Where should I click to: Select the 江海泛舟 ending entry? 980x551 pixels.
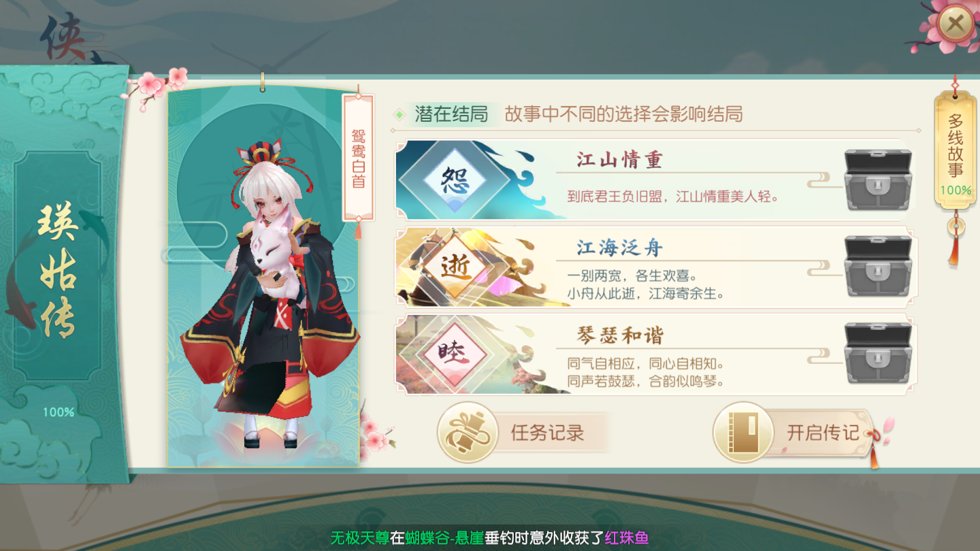(x=655, y=267)
